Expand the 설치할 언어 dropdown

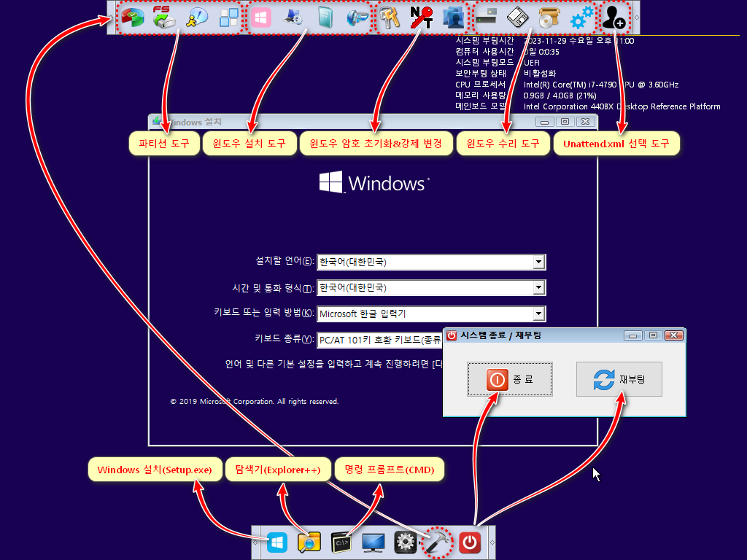coord(538,262)
